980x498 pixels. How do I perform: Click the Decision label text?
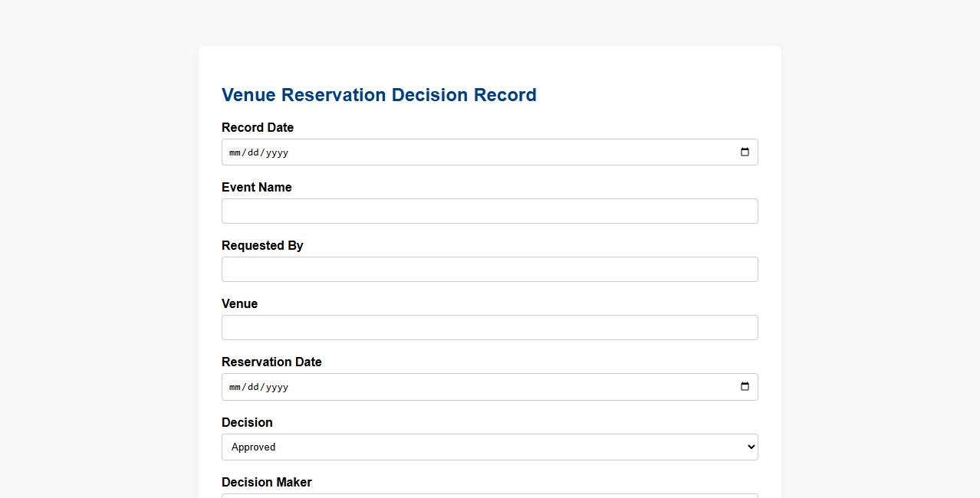(247, 423)
